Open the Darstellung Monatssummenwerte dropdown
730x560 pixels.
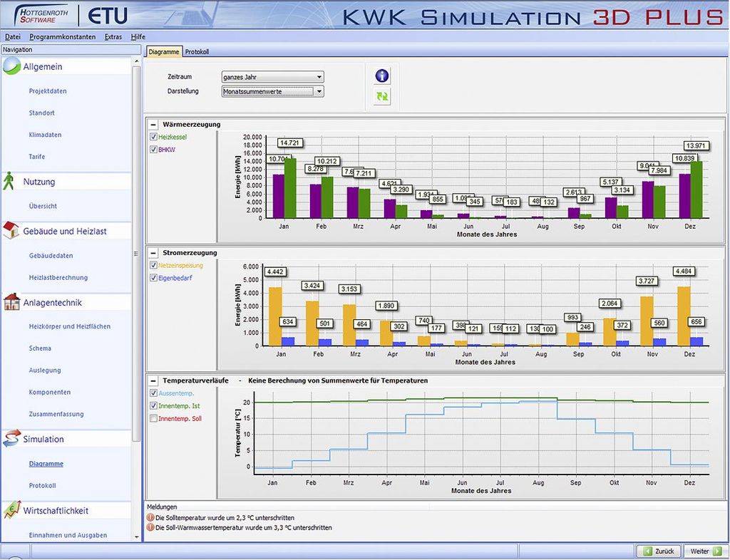pyautogui.click(x=273, y=91)
